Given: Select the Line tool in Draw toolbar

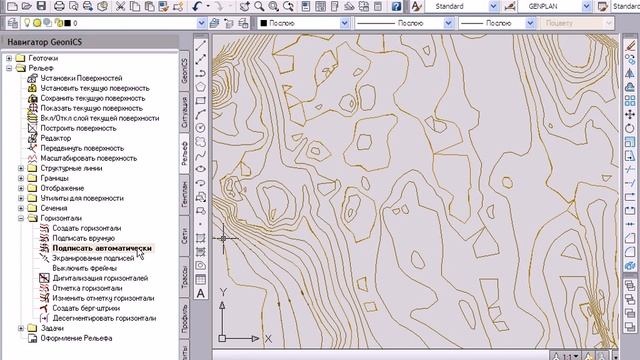Looking at the screenshot, I should click(200, 46).
